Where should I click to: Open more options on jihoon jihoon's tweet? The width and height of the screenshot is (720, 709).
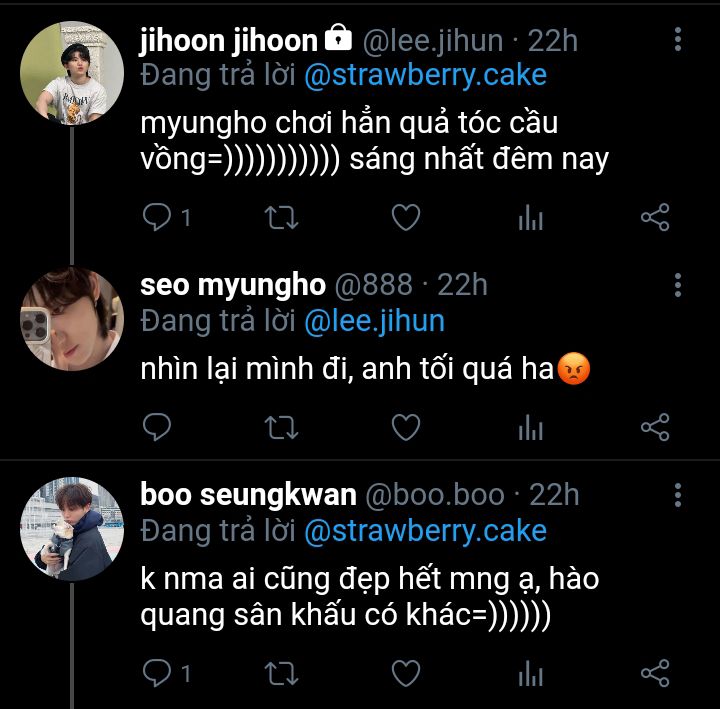click(678, 41)
